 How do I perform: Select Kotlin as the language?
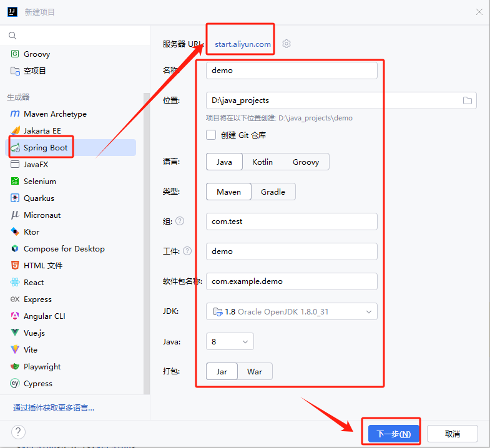[262, 162]
